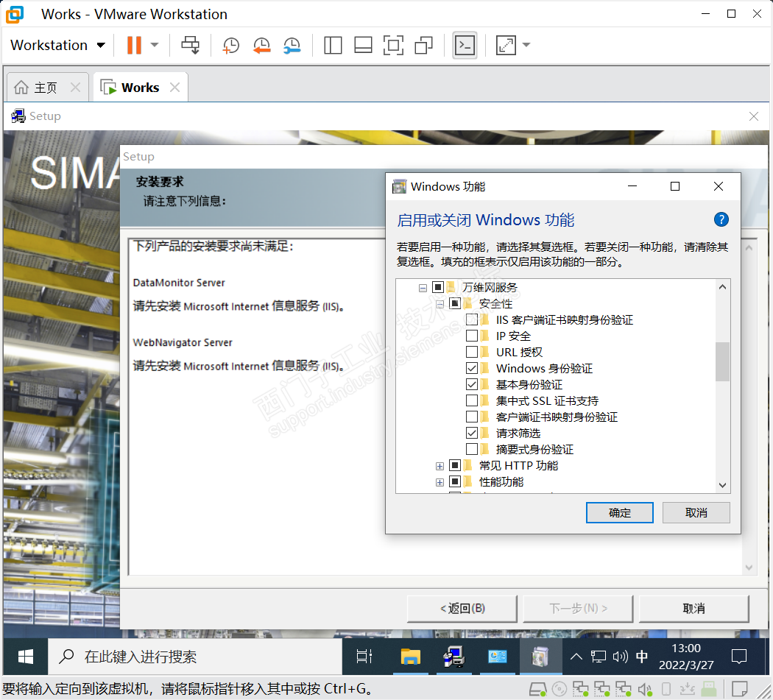Switch the 中 input method indicator
This screenshot has width=773, height=700.
tap(642, 657)
